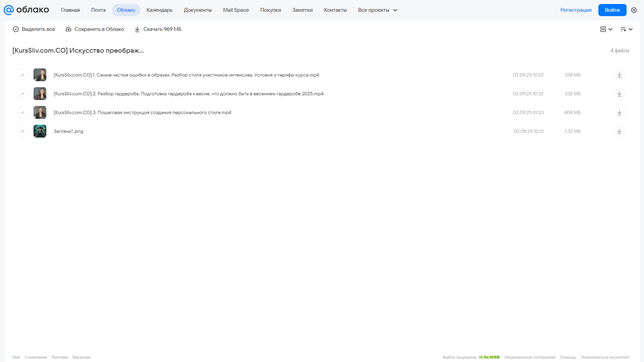Expand Все проекты dropdown
Screen dimensions: 644x362
(x=378, y=10)
